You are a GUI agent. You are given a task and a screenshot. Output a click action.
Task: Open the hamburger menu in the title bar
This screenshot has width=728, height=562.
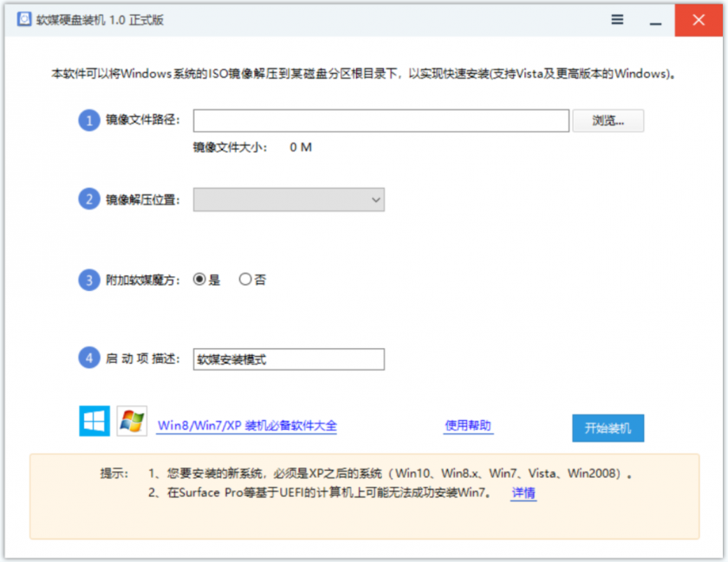point(617,19)
